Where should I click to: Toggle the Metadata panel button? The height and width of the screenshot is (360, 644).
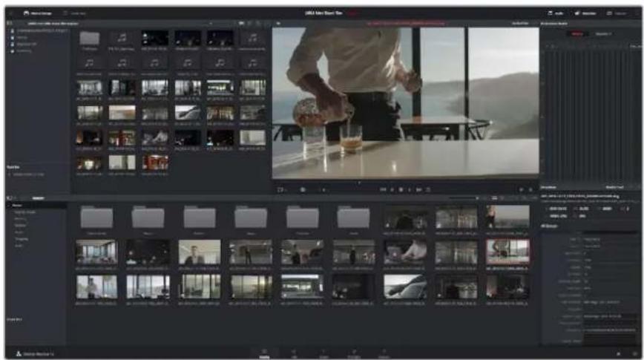585,13
